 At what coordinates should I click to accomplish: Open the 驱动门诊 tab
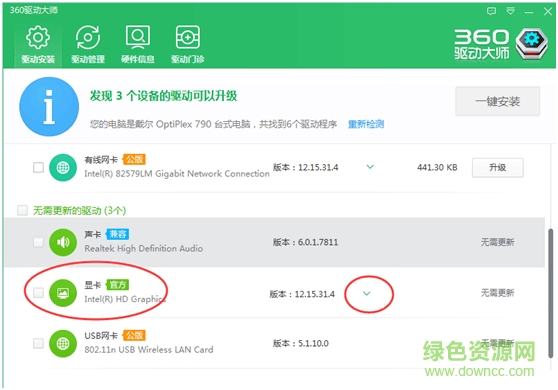(x=188, y=44)
